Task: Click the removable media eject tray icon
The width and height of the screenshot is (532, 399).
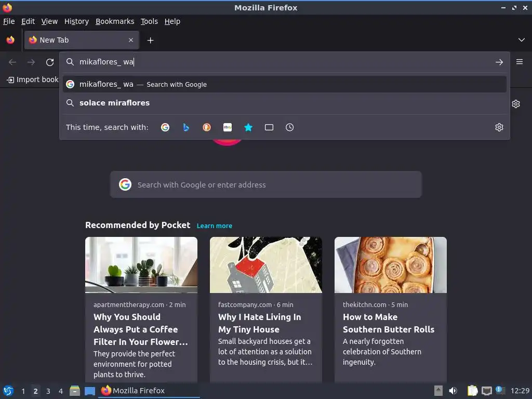Action: [438, 391]
